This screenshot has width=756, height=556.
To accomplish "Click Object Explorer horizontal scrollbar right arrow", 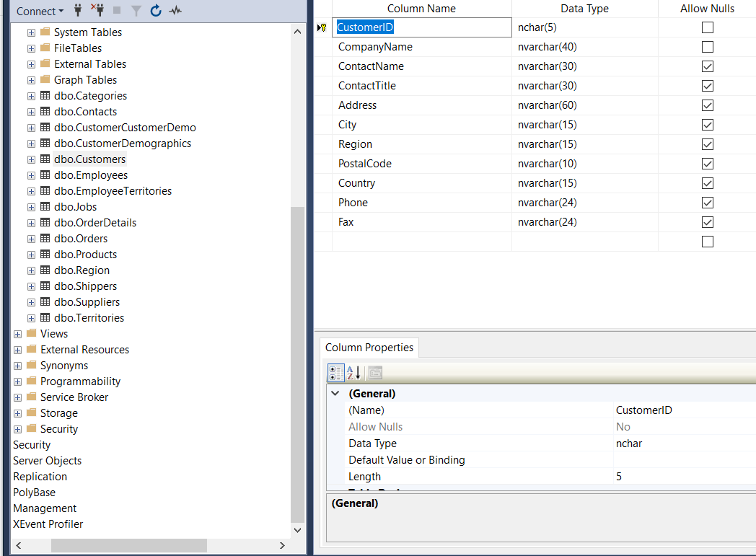I will click(x=283, y=545).
